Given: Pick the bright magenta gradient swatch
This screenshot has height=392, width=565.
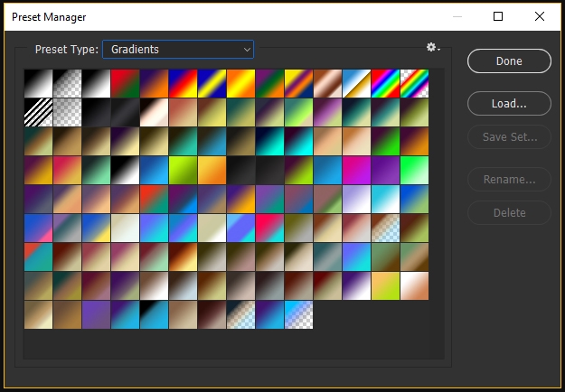Looking at the screenshot, I should tap(356, 170).
